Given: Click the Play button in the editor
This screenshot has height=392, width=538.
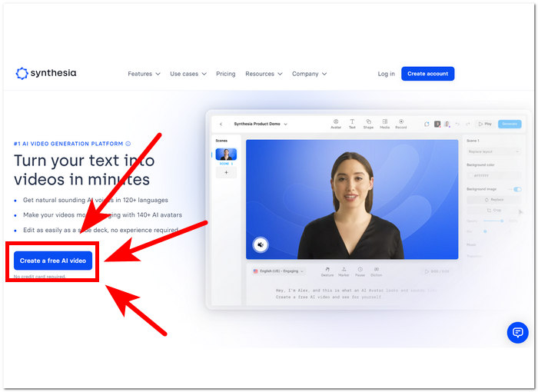Looking at the screenshot, I should [485, 124].
